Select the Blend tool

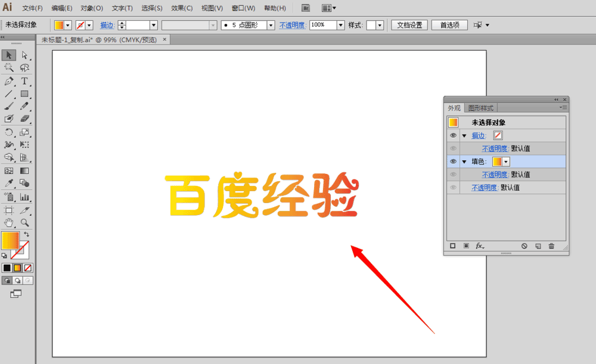24,183
